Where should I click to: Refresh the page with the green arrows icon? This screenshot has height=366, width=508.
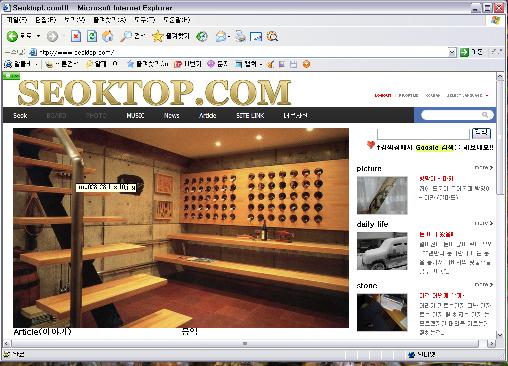pyautogui.click(x=92, y=36)
